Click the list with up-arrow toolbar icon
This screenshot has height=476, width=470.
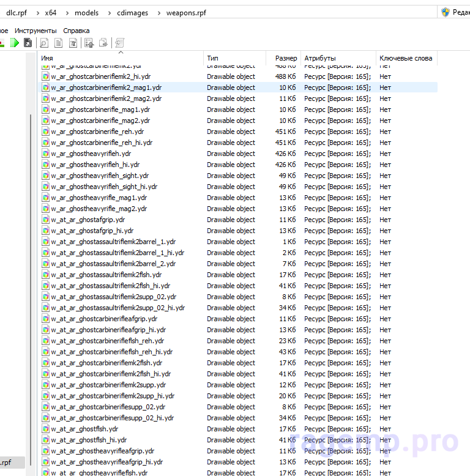[x=89, y=43]
